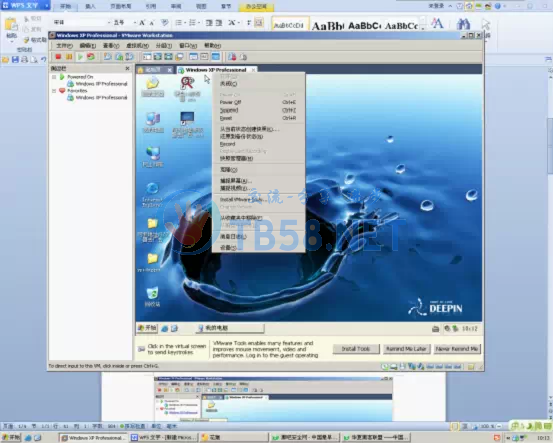This screenshot has width=553, height=443.
Task: Click the highlighted appliance view toolbar icon
Action: pos(215,56)
